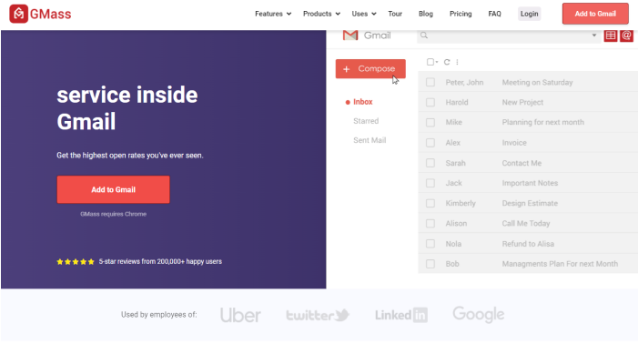
Task: Open the New Project email
Action: point(522,103)
